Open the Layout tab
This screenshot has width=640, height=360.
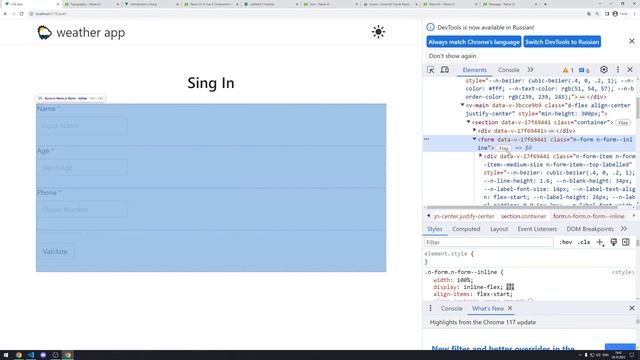(499, 229)
